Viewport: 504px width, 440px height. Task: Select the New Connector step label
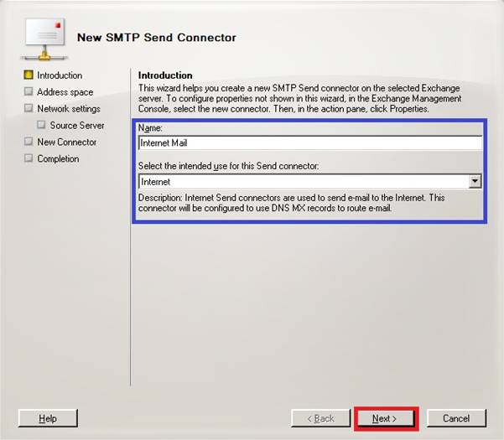66,142
